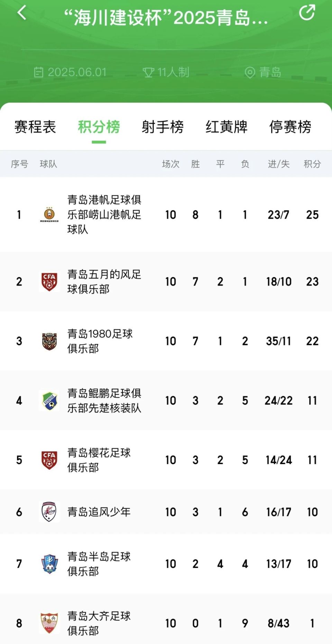Tap the back arrow icon
Image resolution: width=332 pixels, height=644 pixels.
click(x=22, y=13)
